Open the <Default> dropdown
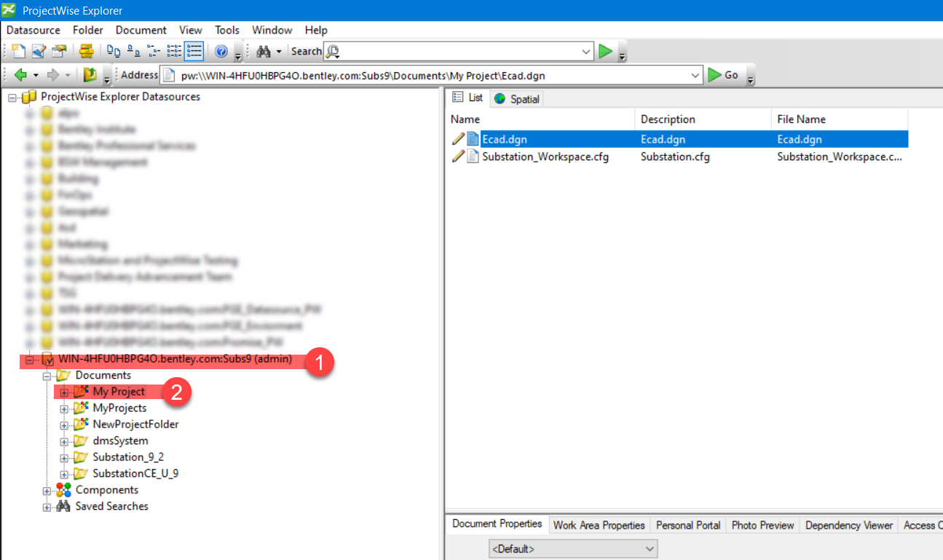The height and width of the screenshot is (560, 943). tap(650, 548)
